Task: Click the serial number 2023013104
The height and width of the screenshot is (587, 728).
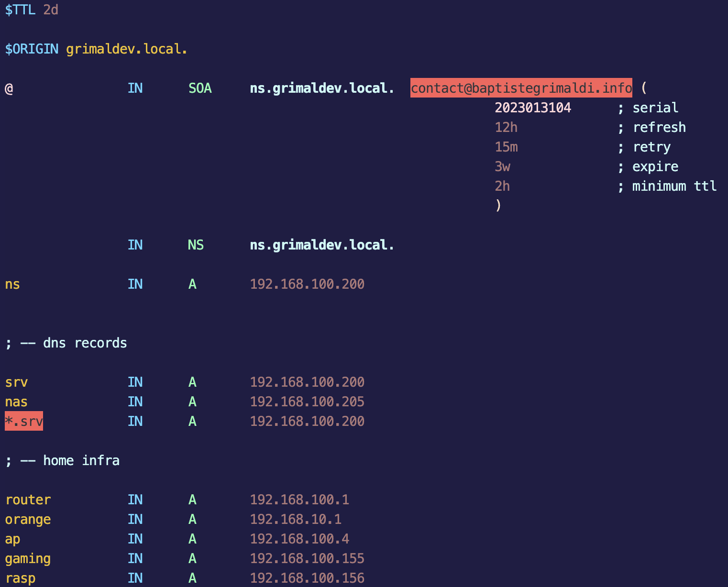Action: point(532,108)
